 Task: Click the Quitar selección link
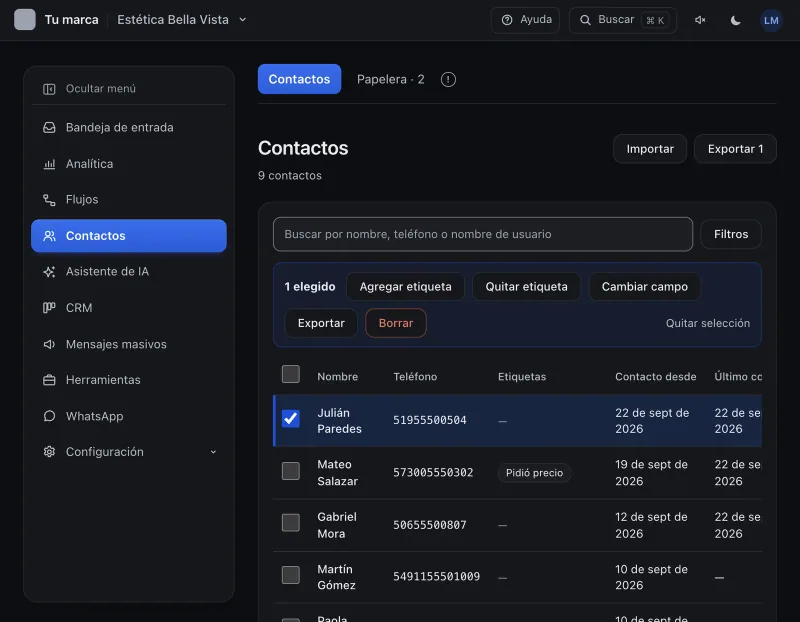coord(708,324)
